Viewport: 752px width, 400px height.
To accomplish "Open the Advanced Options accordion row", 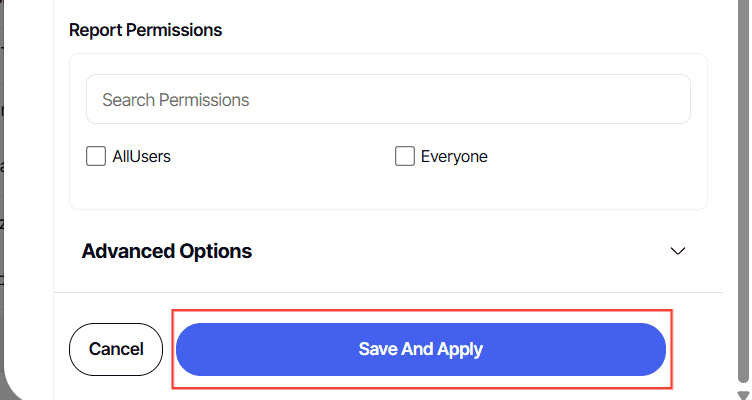I will coord(387,251).
